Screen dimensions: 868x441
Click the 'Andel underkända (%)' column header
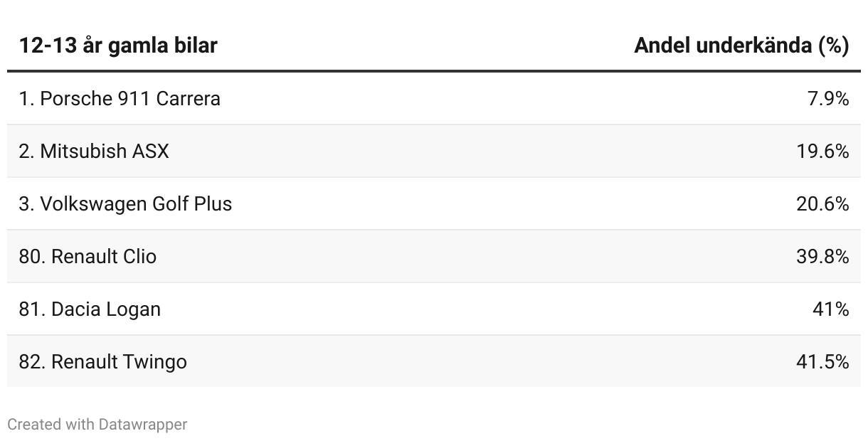click(x=741, y=46)
